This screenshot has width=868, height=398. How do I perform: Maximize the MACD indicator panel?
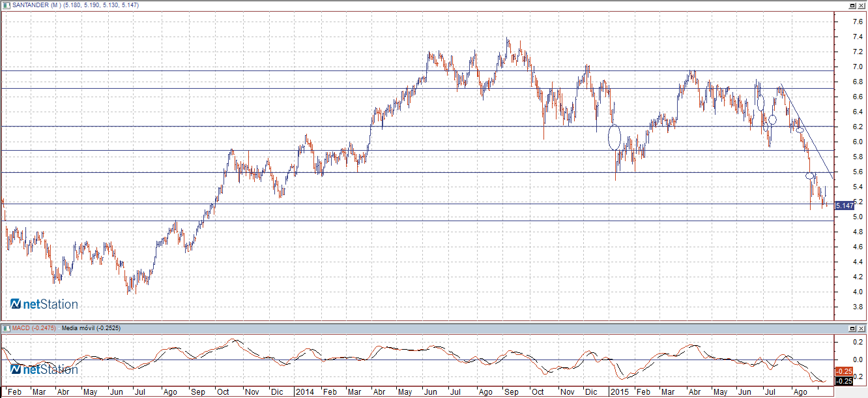[x=852, y=328]
